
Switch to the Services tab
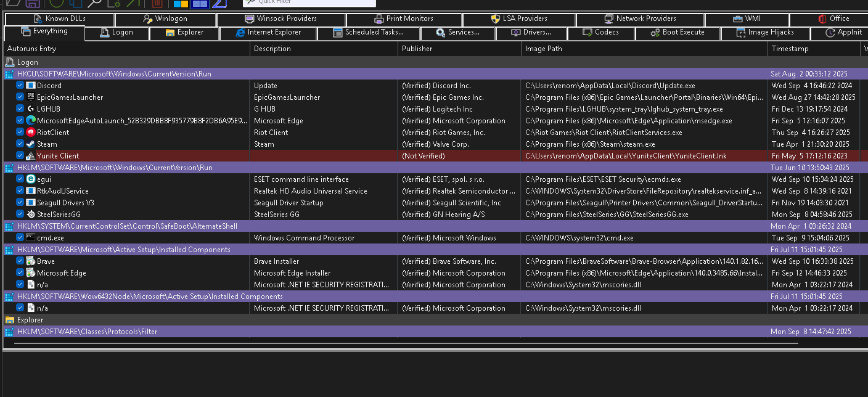point(457,33)
